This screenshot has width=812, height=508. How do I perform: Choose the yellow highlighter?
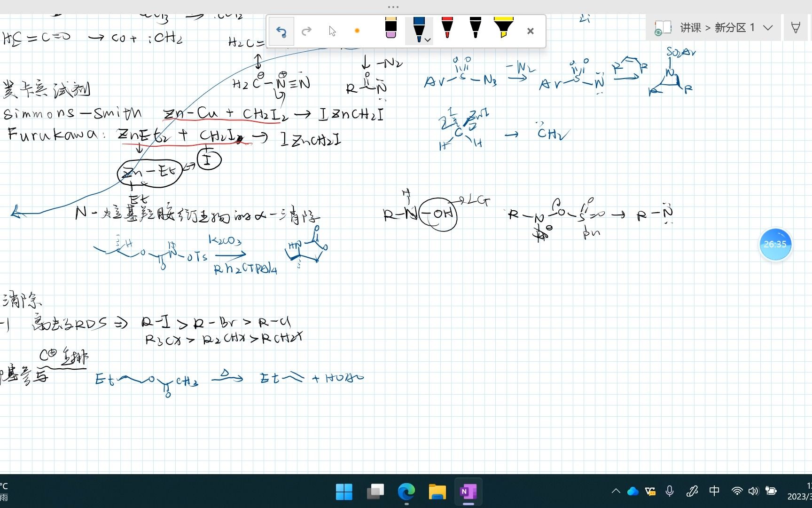point(503,28)
